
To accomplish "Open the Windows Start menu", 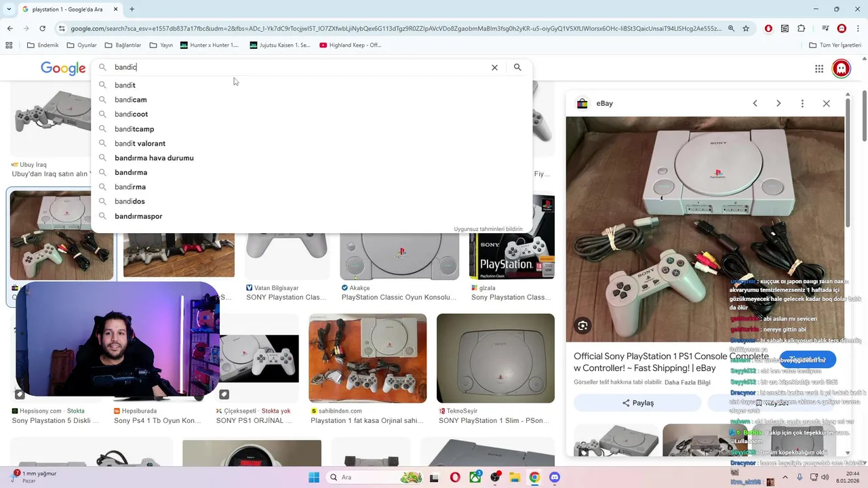I will coord(314,477).
